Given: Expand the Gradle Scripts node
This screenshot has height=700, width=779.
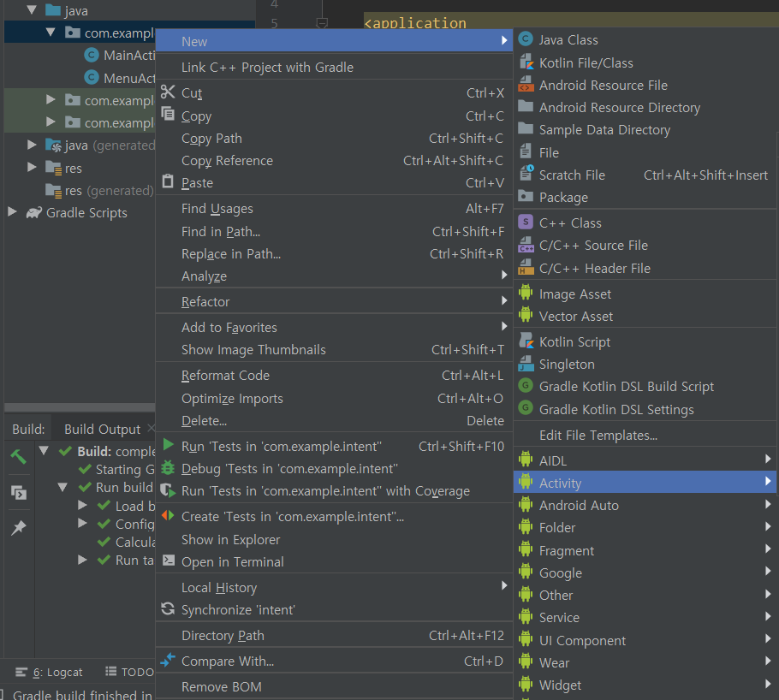Looking at the screenshot, I should 13,212.
